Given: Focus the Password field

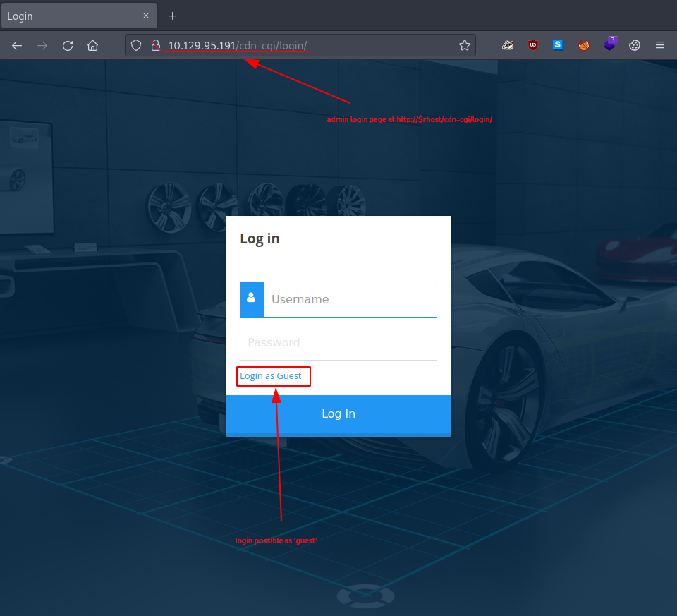Looking at the screenshot, I should tap(338, 342).
